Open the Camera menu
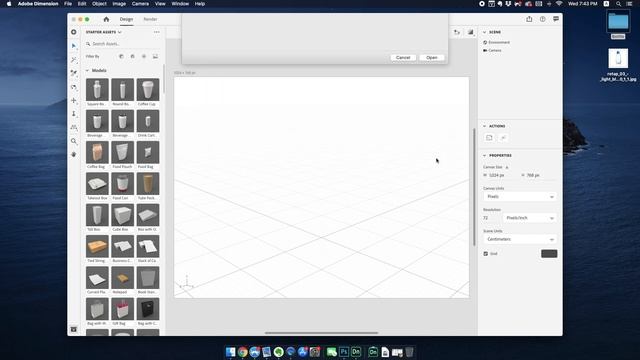Screen dimensions: 640x360 tap(140, 4)
